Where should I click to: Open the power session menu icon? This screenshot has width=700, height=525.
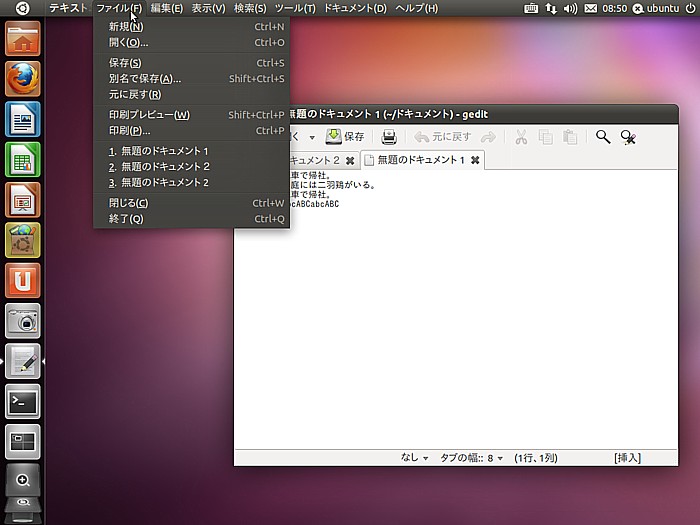690,8
